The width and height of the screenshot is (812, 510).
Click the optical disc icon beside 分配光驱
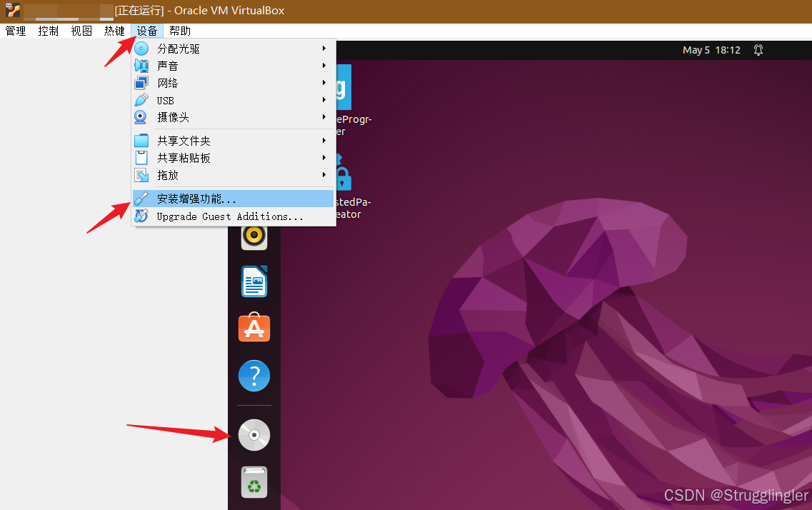click(x=141, y=49)
